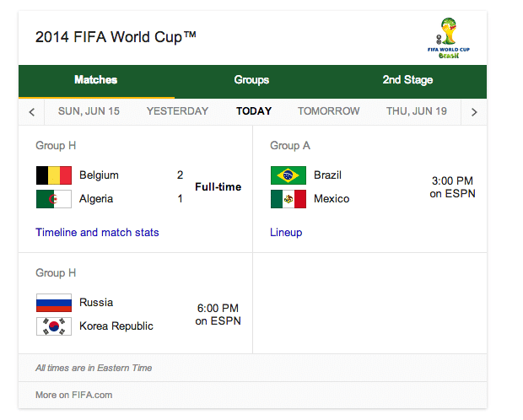Click the Russia flag icon

(x=54, y=303)
